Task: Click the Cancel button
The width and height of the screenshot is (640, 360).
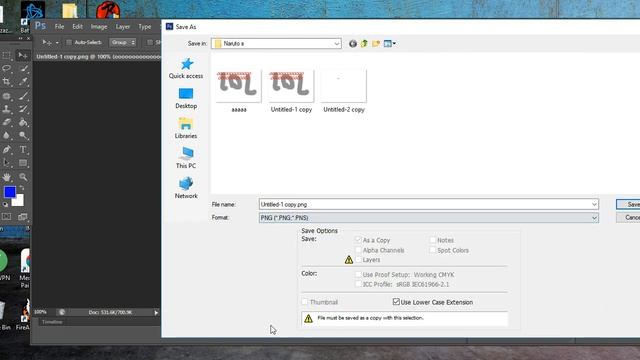Action: pos(628,218)
